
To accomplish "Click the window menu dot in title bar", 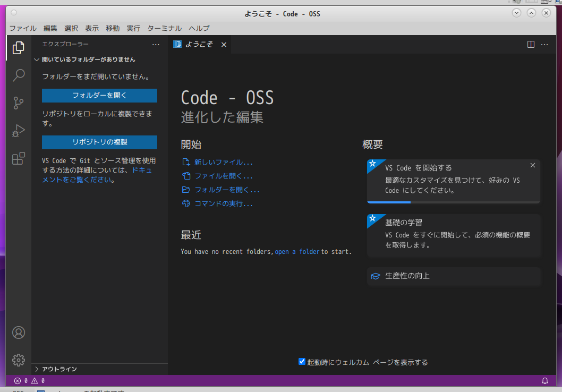I will point(14,13).
